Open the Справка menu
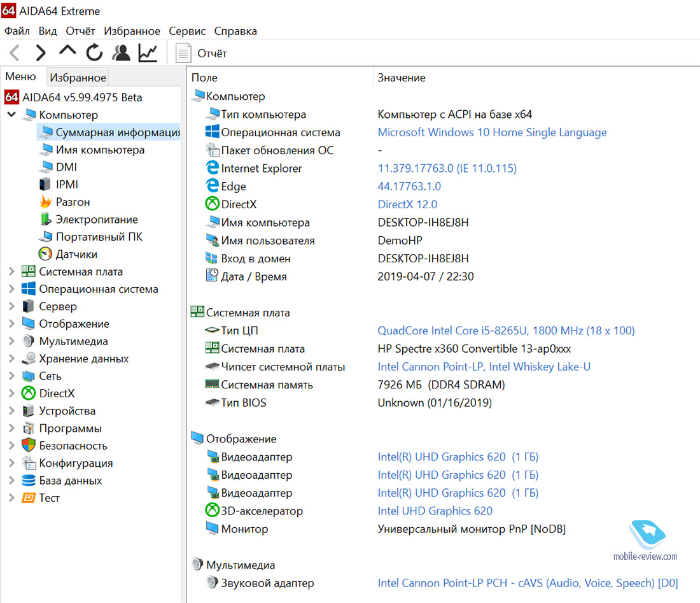 coord(235,31)
